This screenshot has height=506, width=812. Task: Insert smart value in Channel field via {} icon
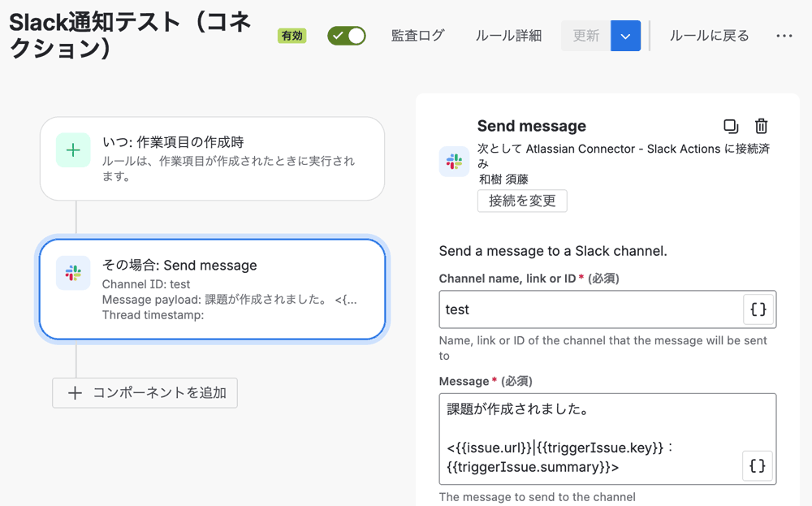(758, 309)
